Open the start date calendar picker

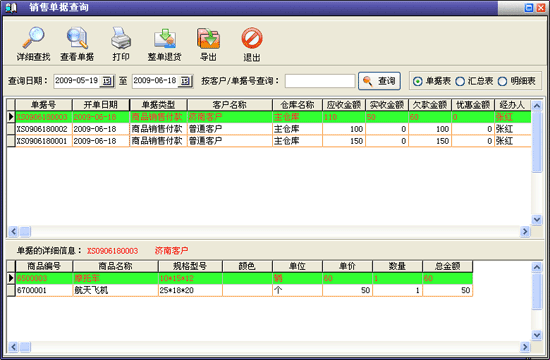107,81
